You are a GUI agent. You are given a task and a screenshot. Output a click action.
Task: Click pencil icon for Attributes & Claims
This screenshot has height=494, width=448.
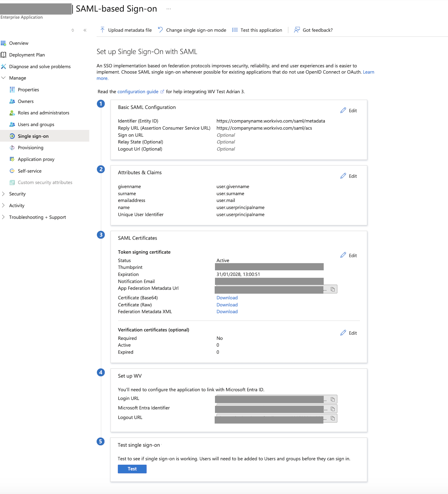tap(343, 176)
